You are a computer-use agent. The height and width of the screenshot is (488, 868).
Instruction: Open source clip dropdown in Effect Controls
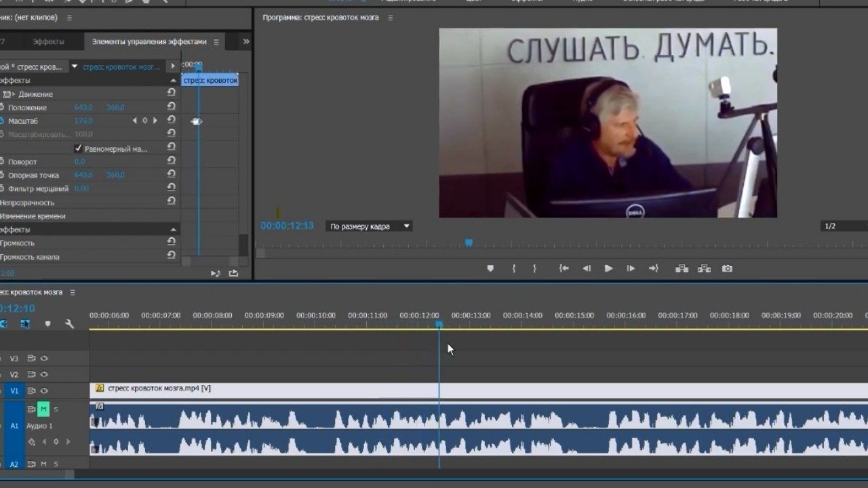pos(75,66)
